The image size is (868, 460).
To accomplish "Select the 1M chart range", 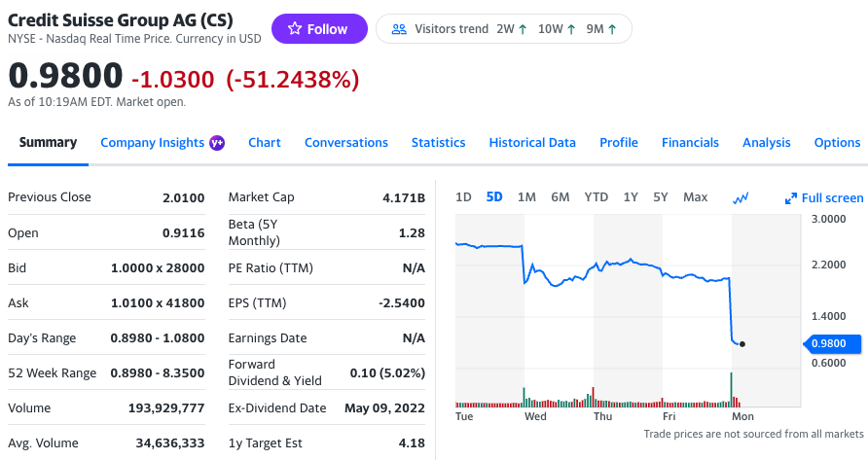I will (x=526, y=197).
